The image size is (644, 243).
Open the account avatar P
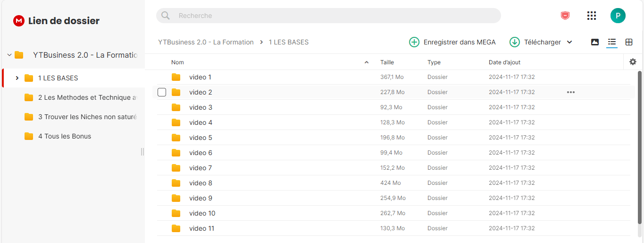pos(618,16)
